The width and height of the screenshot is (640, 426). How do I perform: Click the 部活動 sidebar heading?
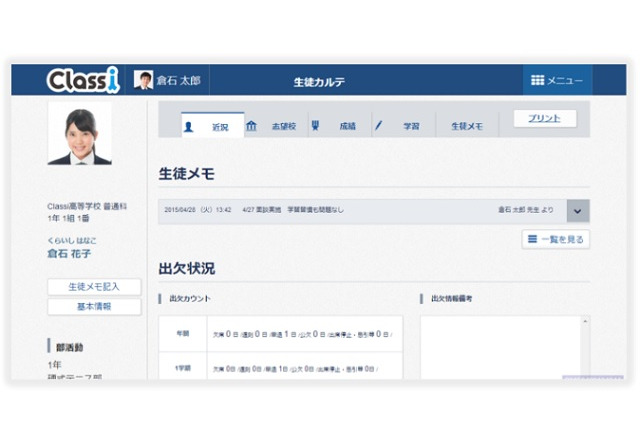click(x=69, y=347)
